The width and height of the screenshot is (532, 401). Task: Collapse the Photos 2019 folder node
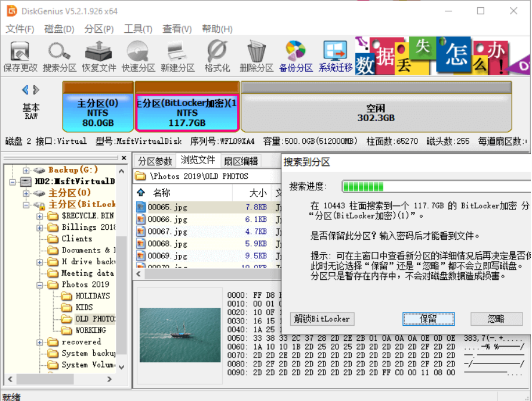tap(39, 285)
